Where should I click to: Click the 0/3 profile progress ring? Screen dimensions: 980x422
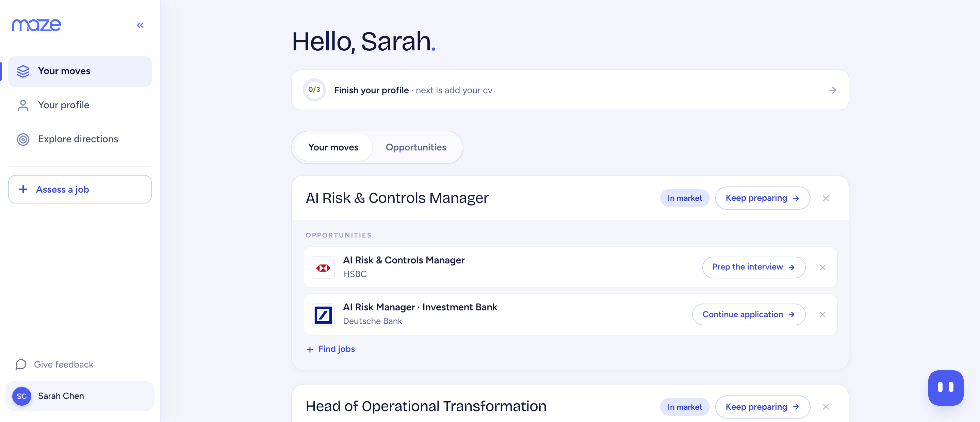(x=314, y=90)
